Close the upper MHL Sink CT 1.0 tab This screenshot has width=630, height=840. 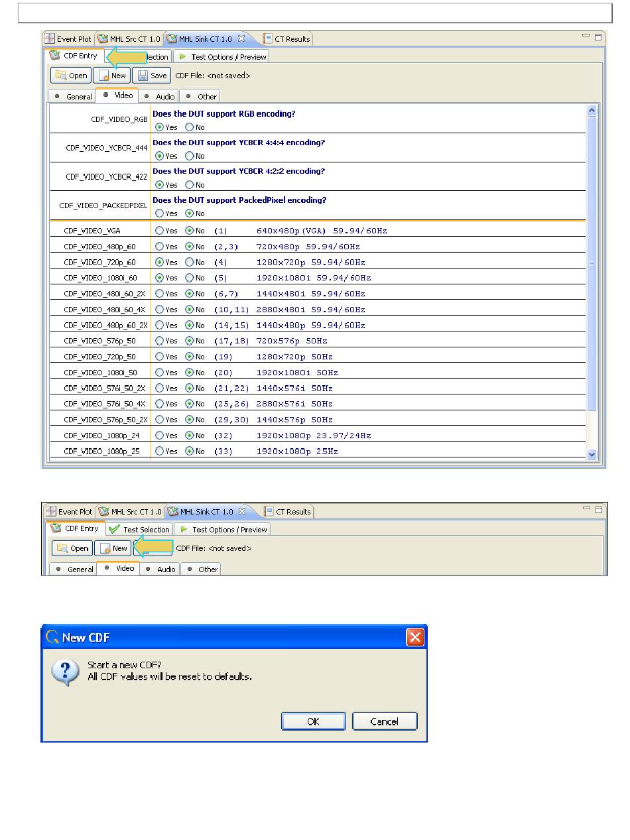coord(241,38)
